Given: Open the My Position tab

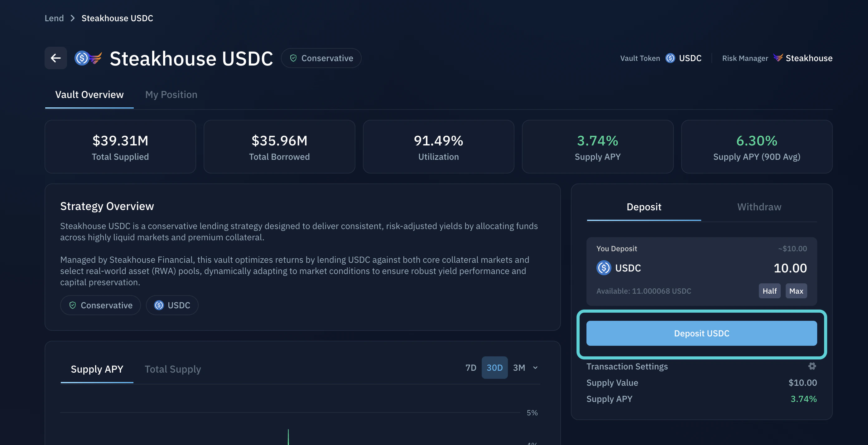Looking at the screenshot, I should click(x=171, y=95).
